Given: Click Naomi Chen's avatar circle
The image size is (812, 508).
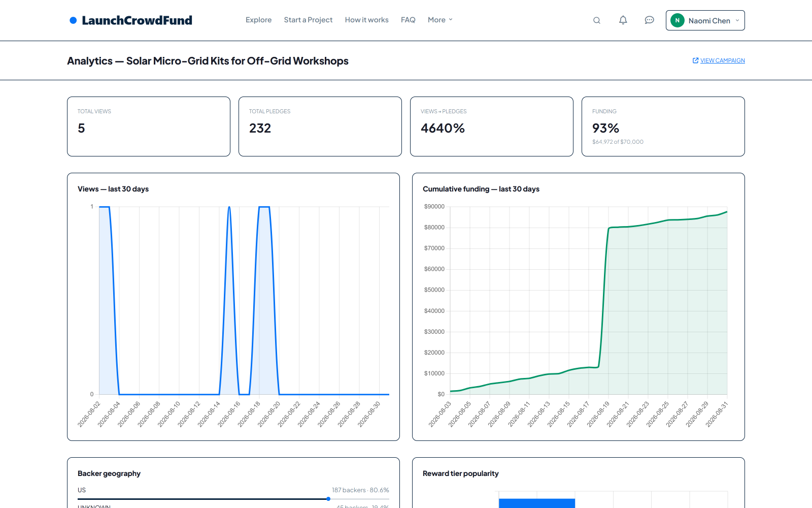Looking at the screenshot, I should tap(678, 20).
